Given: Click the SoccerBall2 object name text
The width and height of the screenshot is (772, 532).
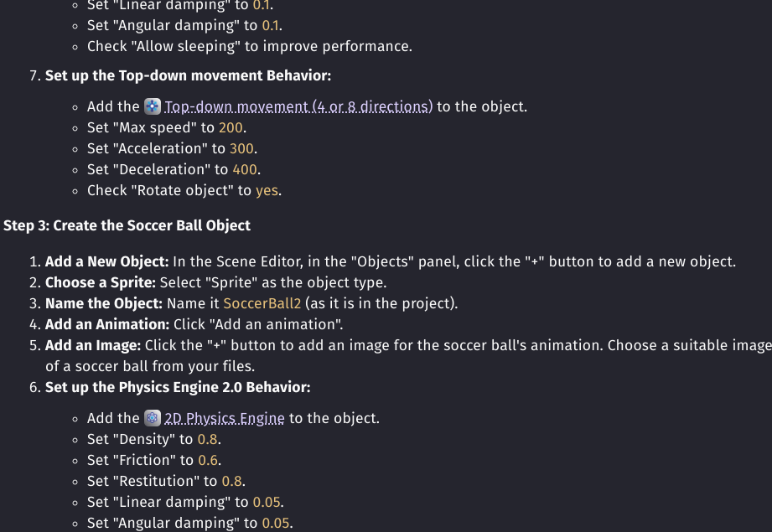Looking at the screenshot, I should 262,303.
